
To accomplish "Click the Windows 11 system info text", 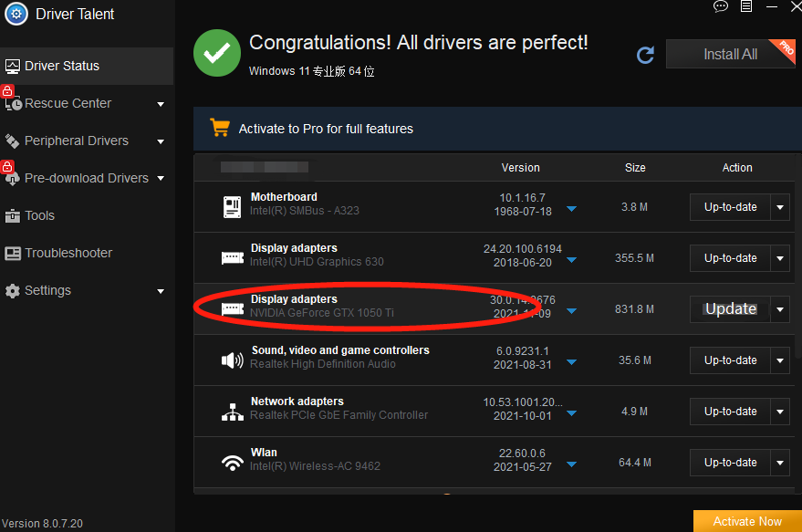I will coord(311,71).
